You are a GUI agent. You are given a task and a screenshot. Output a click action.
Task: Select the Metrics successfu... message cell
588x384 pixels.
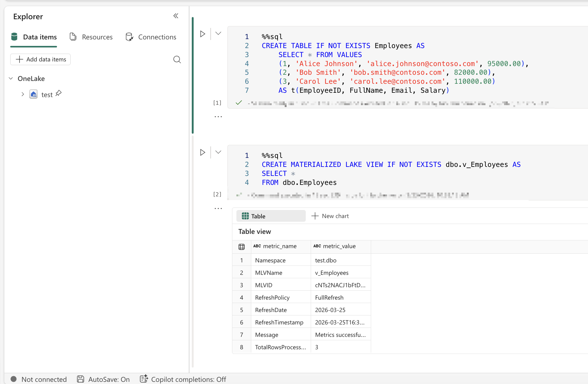(x=341, y=335)
